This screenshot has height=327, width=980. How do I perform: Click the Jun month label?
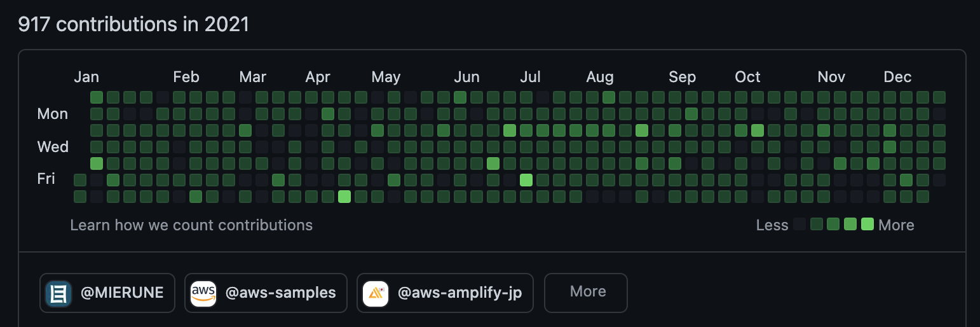466,77
